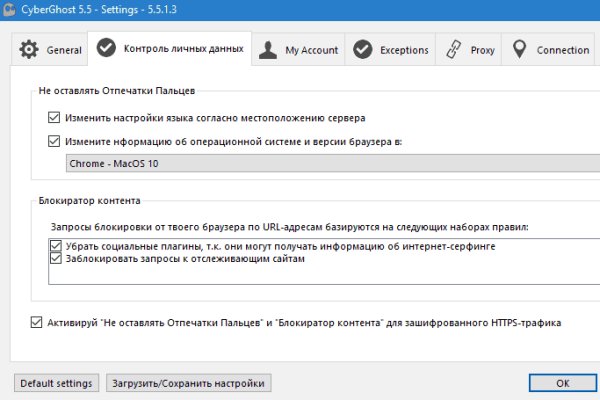The image size is (600, 400).
Task: Uncheck the remove social plugins rule
Action: click(x=55, y=245)
